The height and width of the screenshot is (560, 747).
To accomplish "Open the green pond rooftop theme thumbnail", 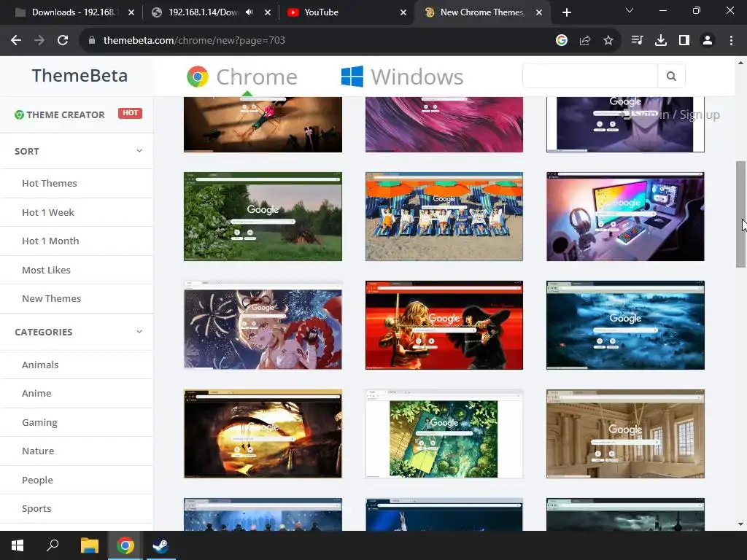I will (x=444, y=434).
